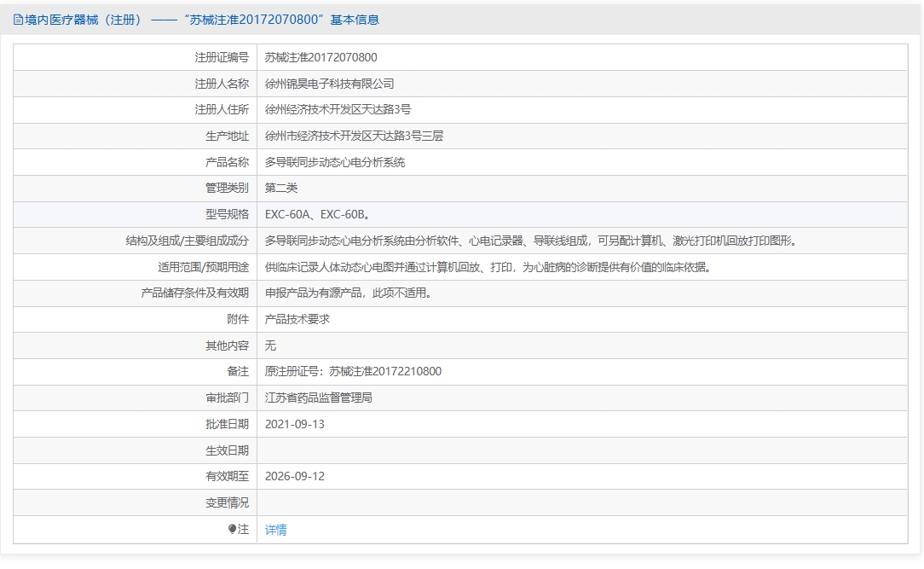Click the 注册人住所 label

(222, 110)
